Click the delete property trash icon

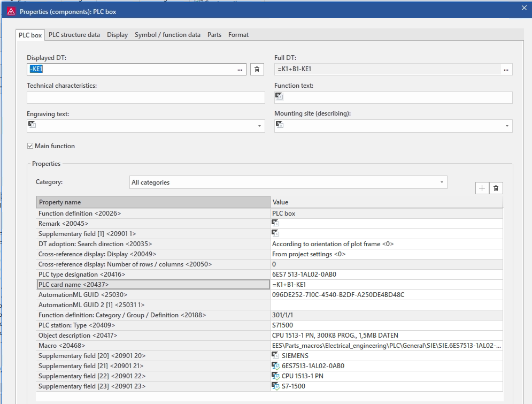tap(496, 188)
